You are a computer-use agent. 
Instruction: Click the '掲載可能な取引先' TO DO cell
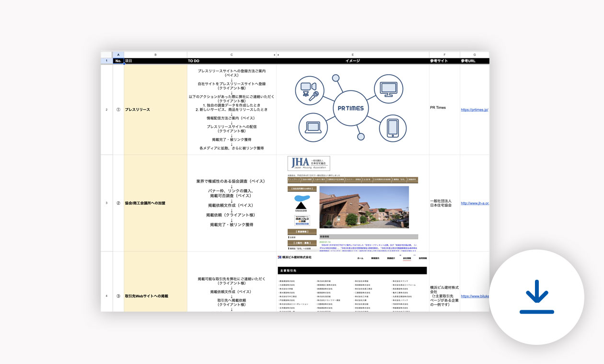[x=232, y=282]
